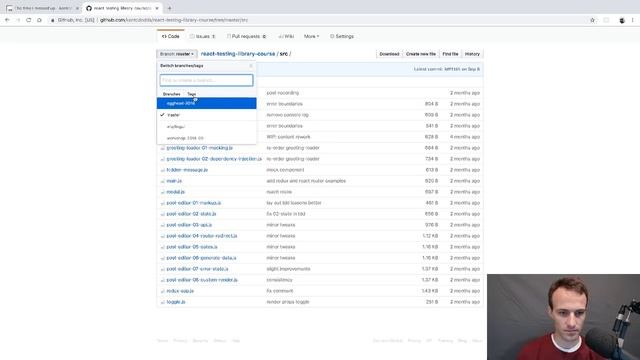
Task: Open a new browser tab with plus
Action: (x=169, y=8)
